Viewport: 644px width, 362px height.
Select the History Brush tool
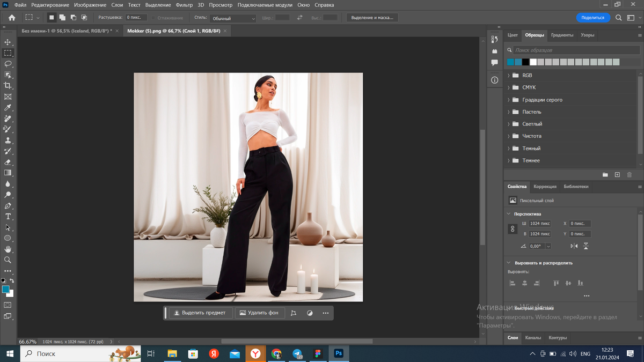(x=8, y=151)
